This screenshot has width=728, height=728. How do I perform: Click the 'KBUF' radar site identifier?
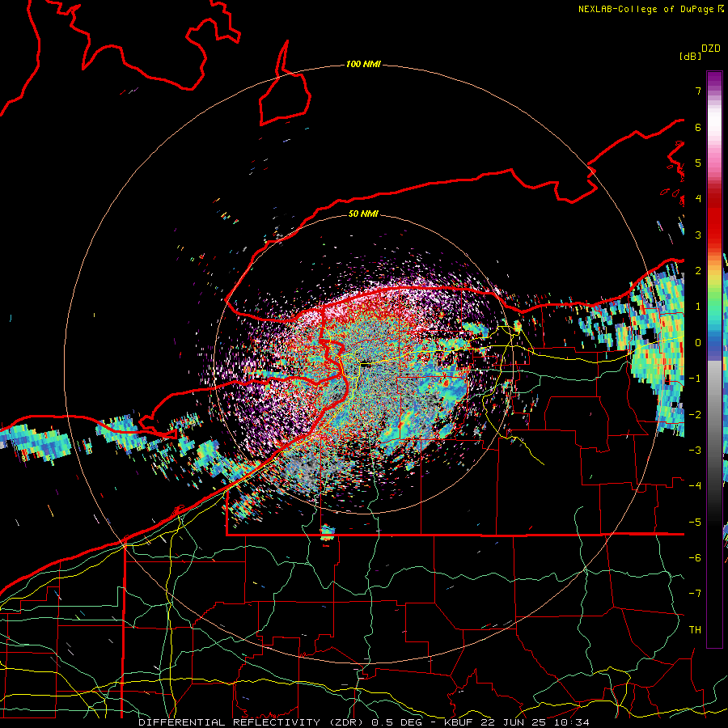tap(459, 722)
